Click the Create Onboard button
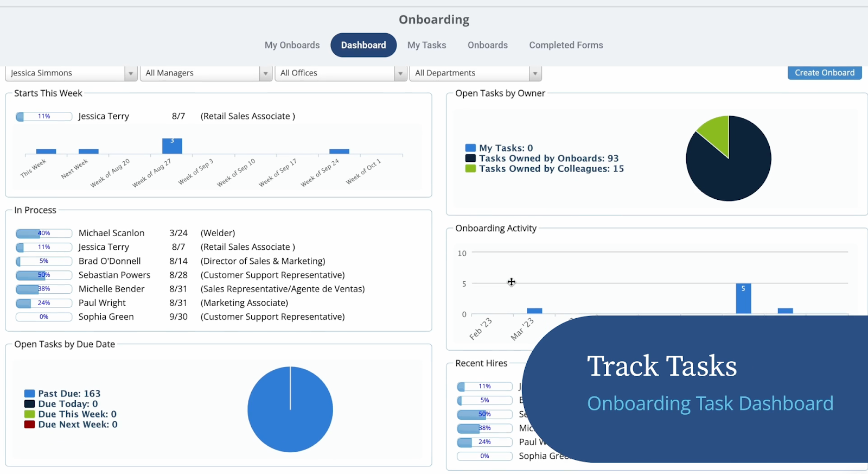The width and height of the screenshot is (868, 474). (825, 73)
